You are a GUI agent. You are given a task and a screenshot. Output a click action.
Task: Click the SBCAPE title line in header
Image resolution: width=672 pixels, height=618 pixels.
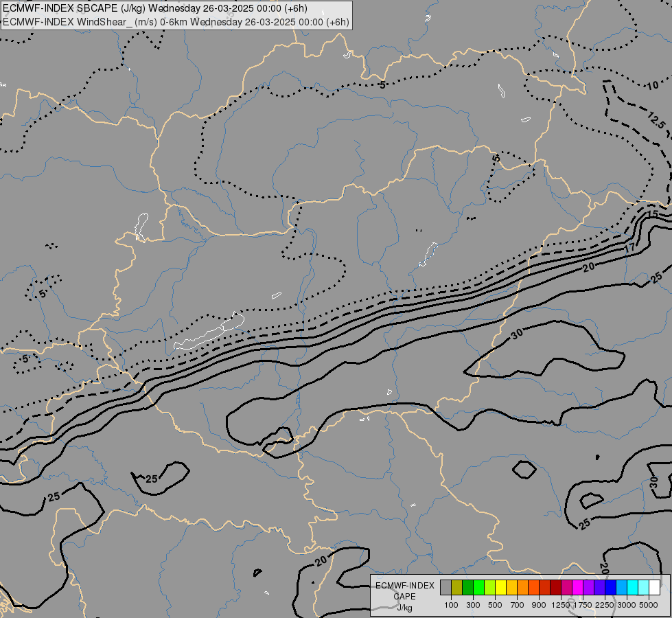click(156, 8)
